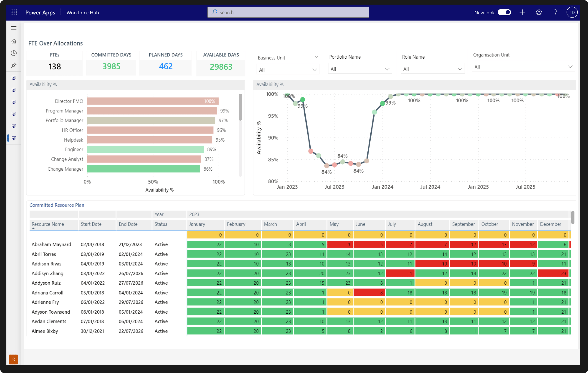Collapse the hamburger navigation menu

14,28
